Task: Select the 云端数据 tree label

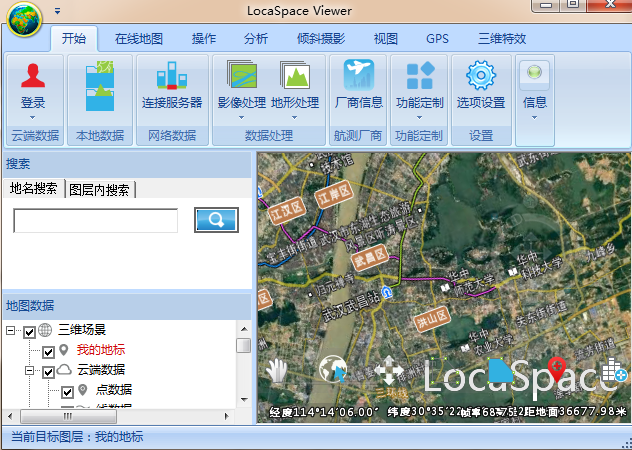Action: click(101, 369)
